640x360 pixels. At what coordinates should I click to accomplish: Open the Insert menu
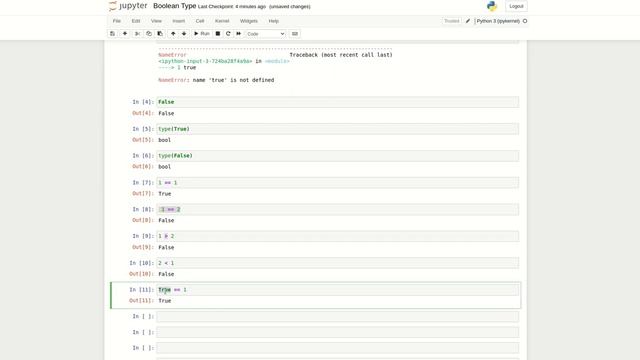[x=179, y=21]
